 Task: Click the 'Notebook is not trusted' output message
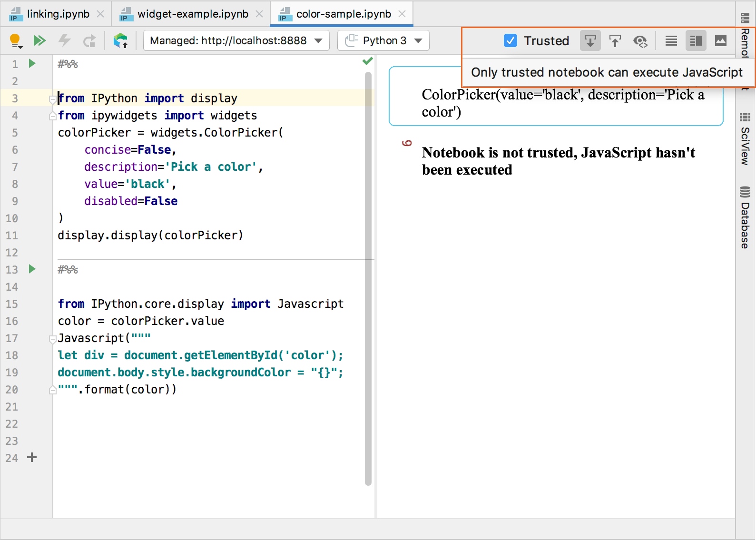(x=559, y=161)
